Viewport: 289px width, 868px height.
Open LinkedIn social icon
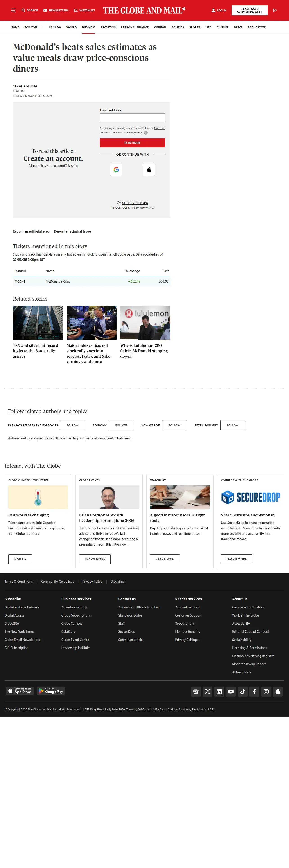click(219, 691)
